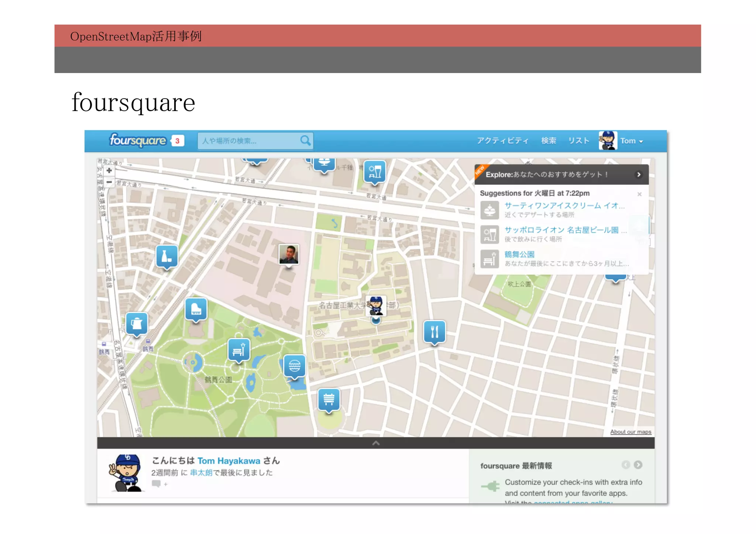Go to previous foursquare news item

626,465
